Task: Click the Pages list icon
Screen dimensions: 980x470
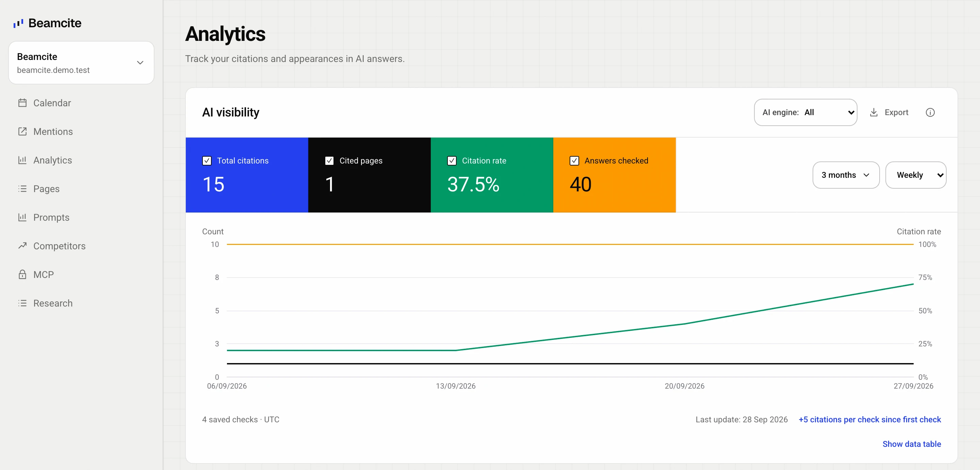Action: pyautogui.click(x=22, y=189)
